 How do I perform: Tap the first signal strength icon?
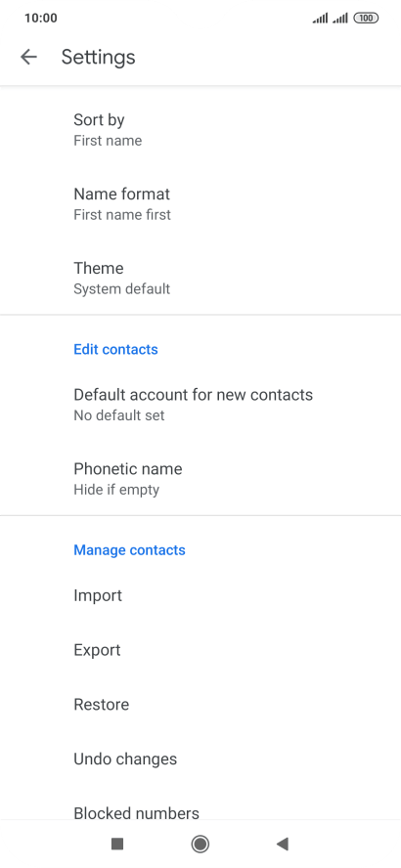coord(320,19)
